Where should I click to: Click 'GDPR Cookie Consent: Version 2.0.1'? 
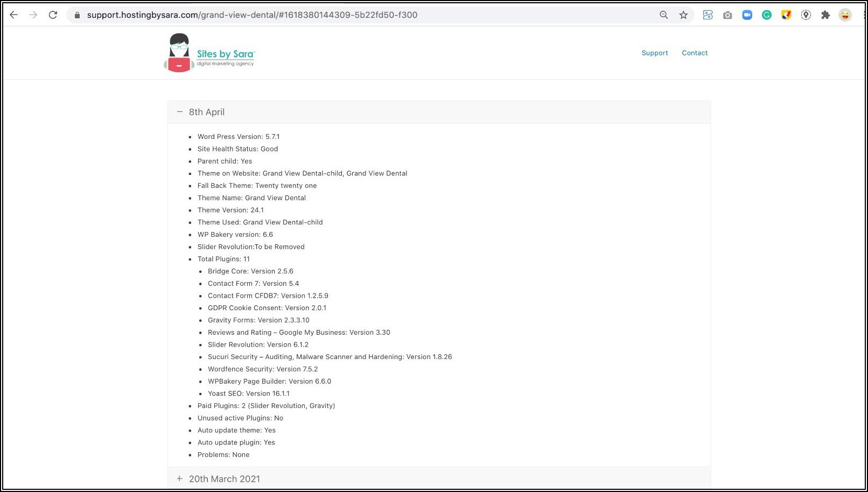[x=267, y=308]
